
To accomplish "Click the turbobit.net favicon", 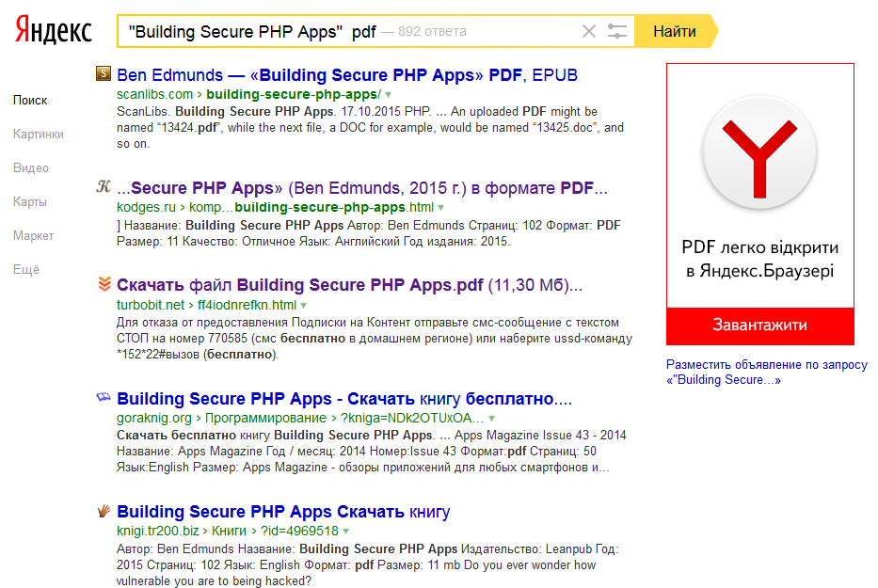I will click(104, 284).
